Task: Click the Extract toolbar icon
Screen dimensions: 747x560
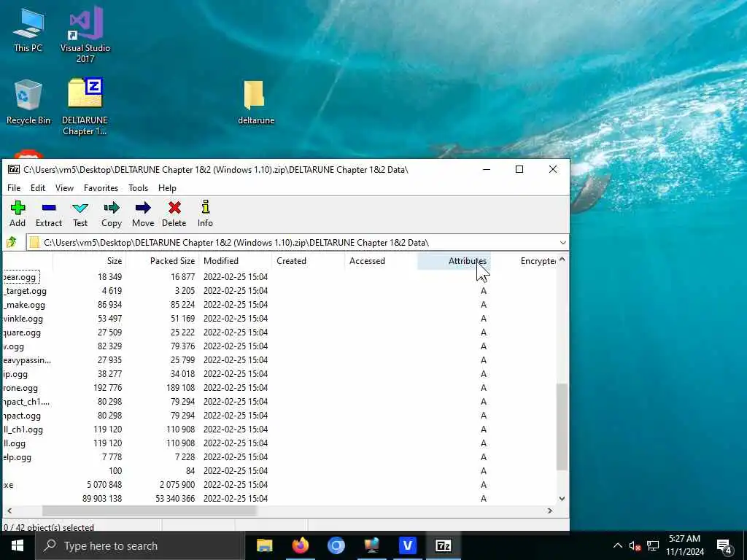Action: (49, 214)
